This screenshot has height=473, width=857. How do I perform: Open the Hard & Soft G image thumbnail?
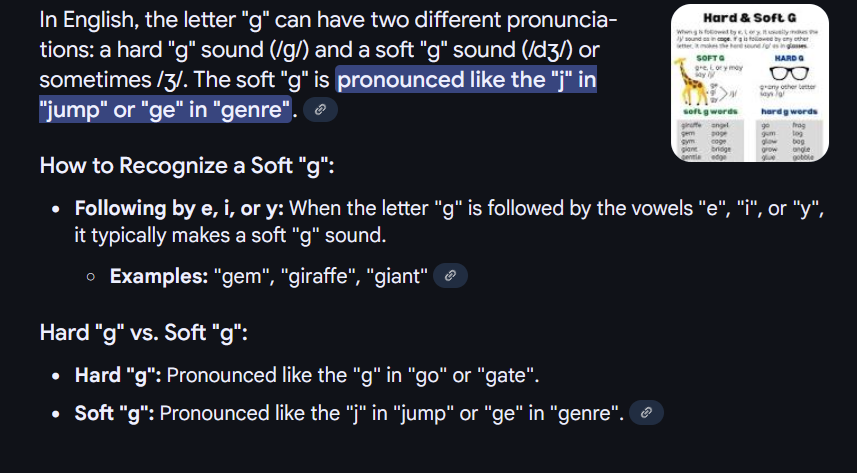[750, 83]
